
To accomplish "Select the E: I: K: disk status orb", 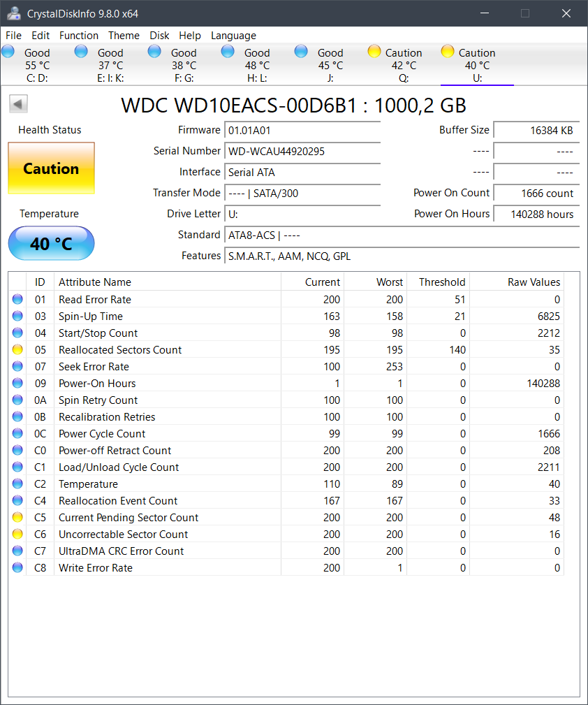I will [x=81, y=52].
